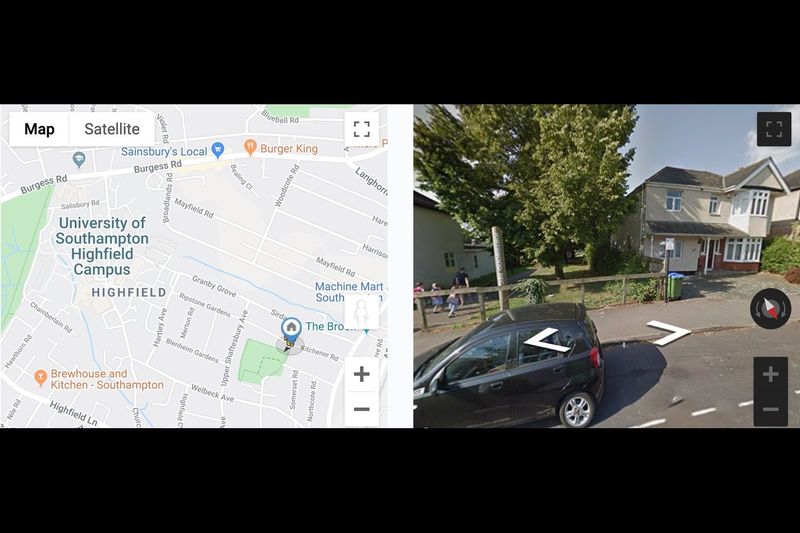Click the green park area near Kitchener Rd

[x=262, y=361]
